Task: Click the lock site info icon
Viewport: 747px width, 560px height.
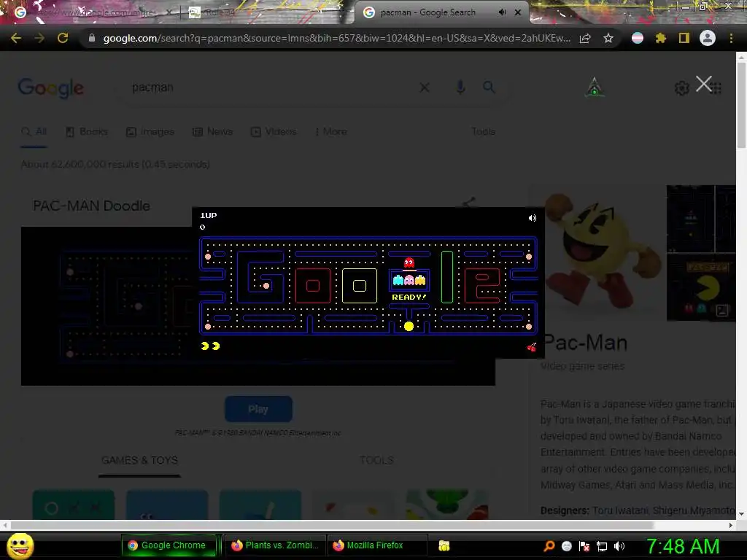Action: coord(92,38)
